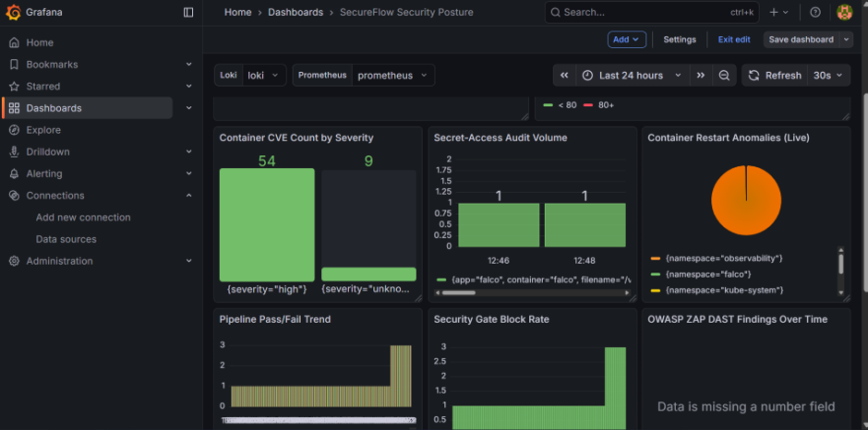Screen dimensions: 868x430
Task: Go to Dashboards breadcrumb
Action: [295, 12]
